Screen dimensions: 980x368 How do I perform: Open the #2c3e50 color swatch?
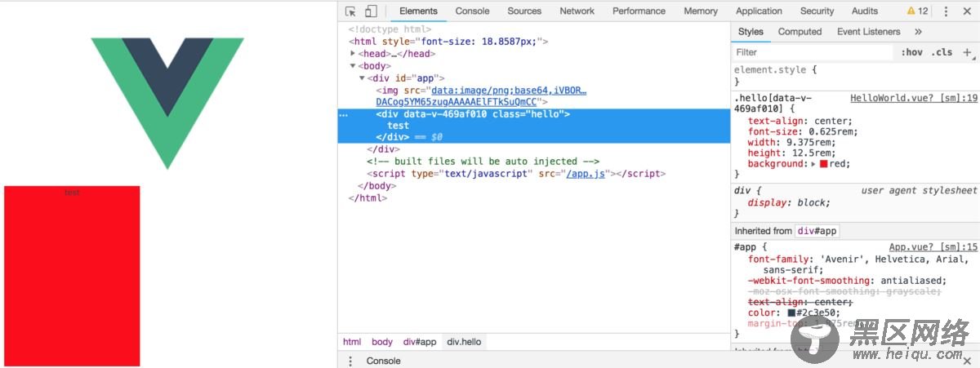point(791,313)
